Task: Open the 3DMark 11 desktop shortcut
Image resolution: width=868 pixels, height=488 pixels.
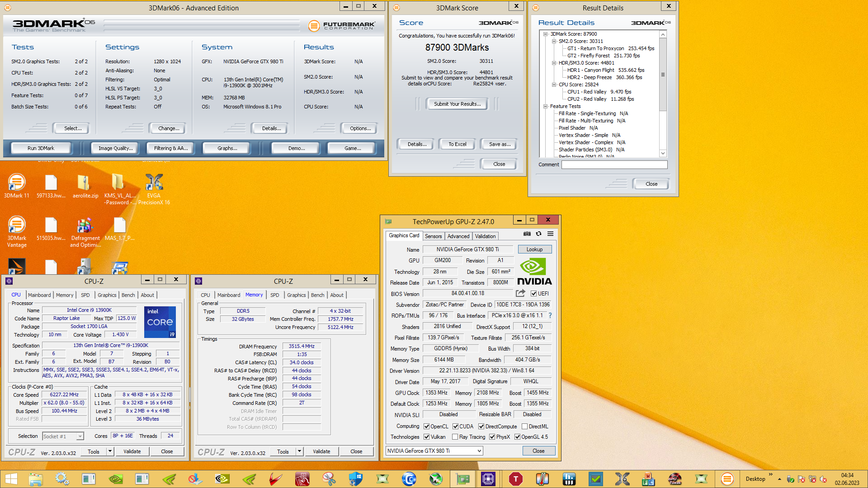Action: [17, 186]
